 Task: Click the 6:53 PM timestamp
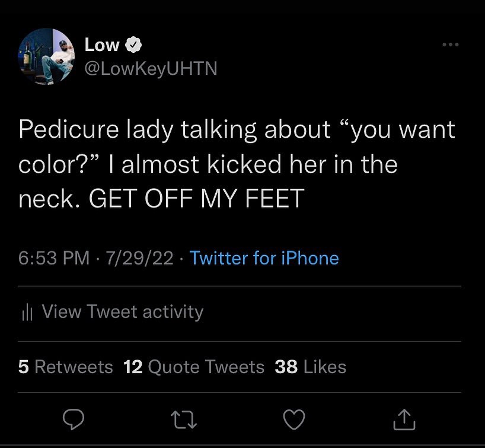54,258
